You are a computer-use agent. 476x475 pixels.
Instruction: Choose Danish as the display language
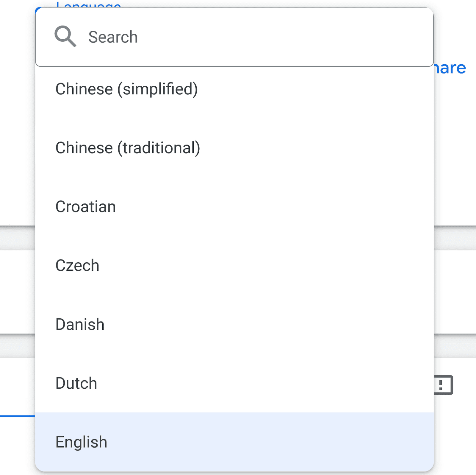coord(79,324)
